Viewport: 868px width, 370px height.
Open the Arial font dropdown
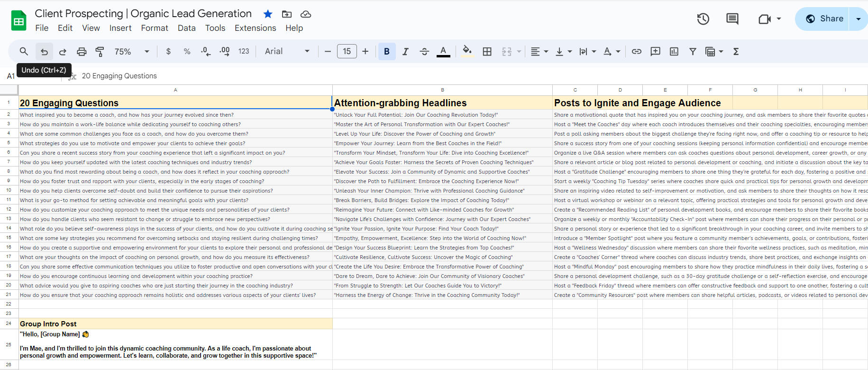pyautogui.click(x=287, y=51)
